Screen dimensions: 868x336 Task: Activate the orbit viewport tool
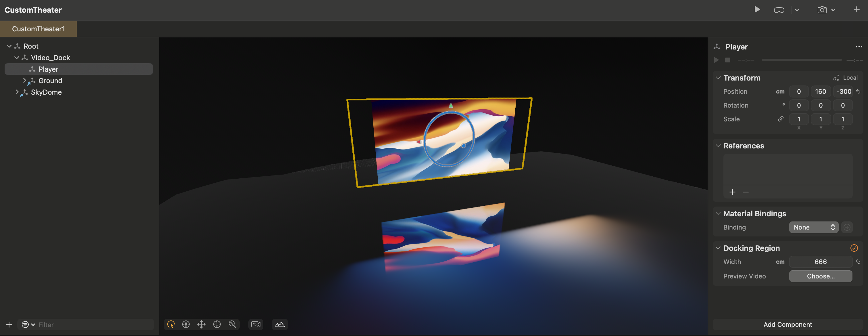point(186,324)
